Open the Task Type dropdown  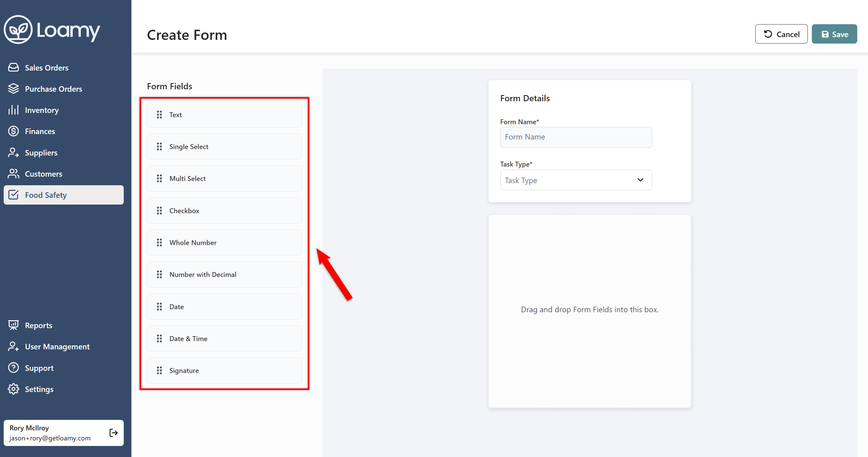click(x=576, y=180)
